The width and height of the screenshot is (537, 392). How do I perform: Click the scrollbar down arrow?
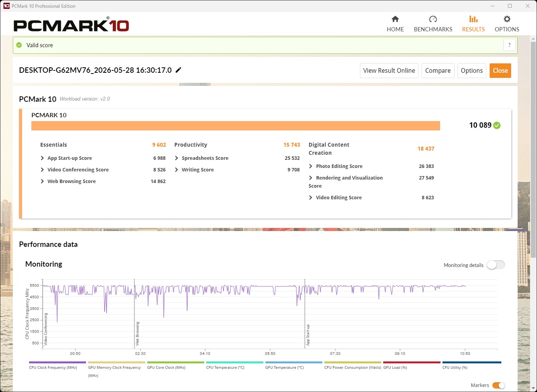point(534,388)
